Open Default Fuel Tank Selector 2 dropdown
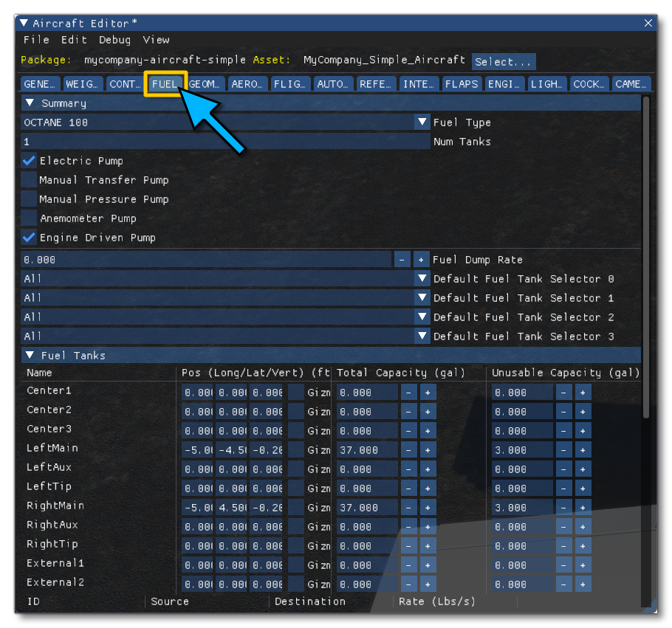 tap(422, 317)
